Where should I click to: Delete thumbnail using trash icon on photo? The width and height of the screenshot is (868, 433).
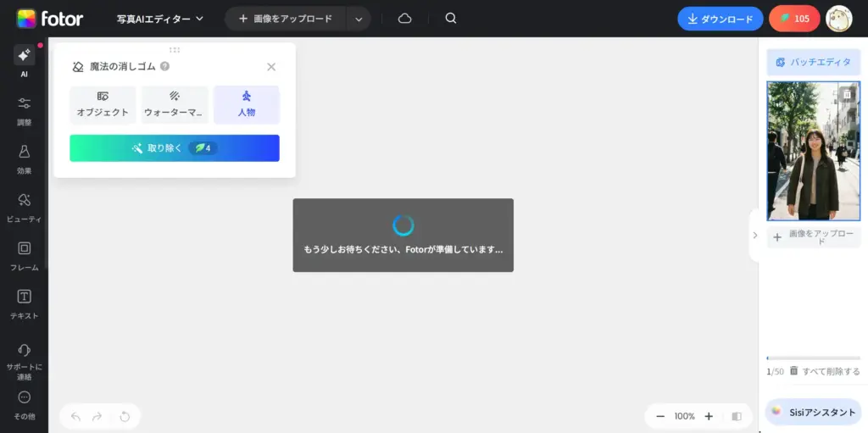[847, 94]
